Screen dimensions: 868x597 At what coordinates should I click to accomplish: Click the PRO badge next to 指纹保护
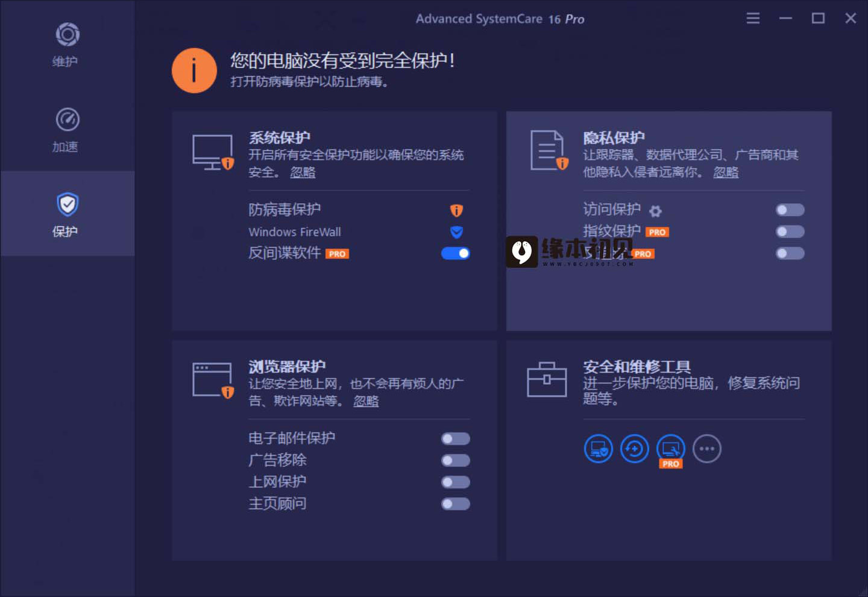(658, 232)
